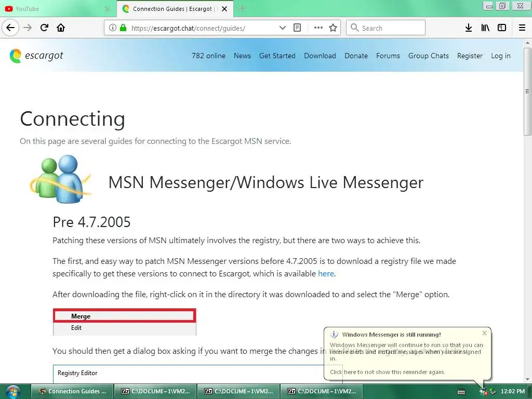Open a new browser tab
Image resolution: width=532 pixels, height=399 pixels.
tap(242, 9)
